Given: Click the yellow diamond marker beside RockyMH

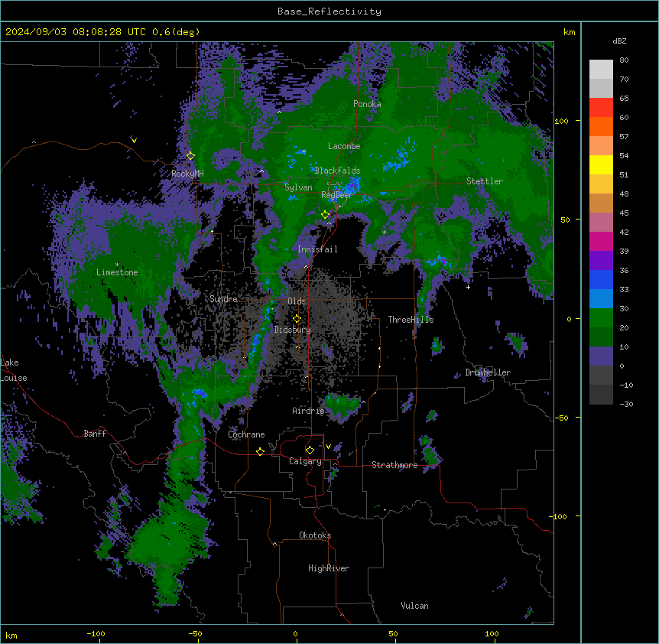Looking at the screenshot, I should click(190, 156).
